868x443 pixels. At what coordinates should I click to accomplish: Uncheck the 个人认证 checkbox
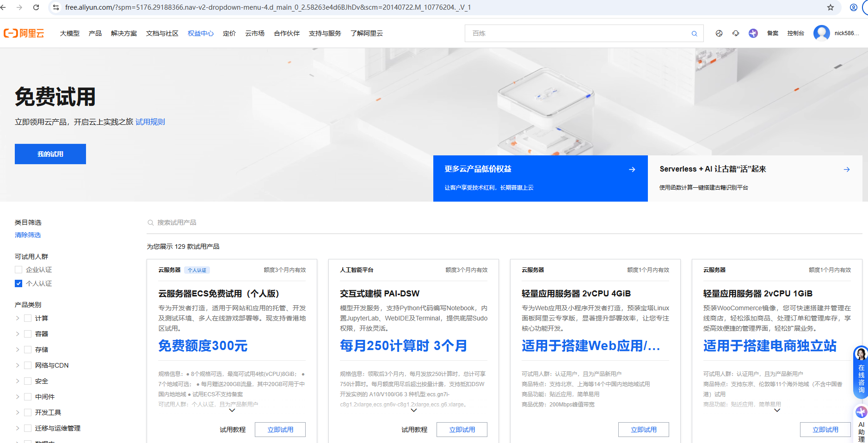point(18,283)
